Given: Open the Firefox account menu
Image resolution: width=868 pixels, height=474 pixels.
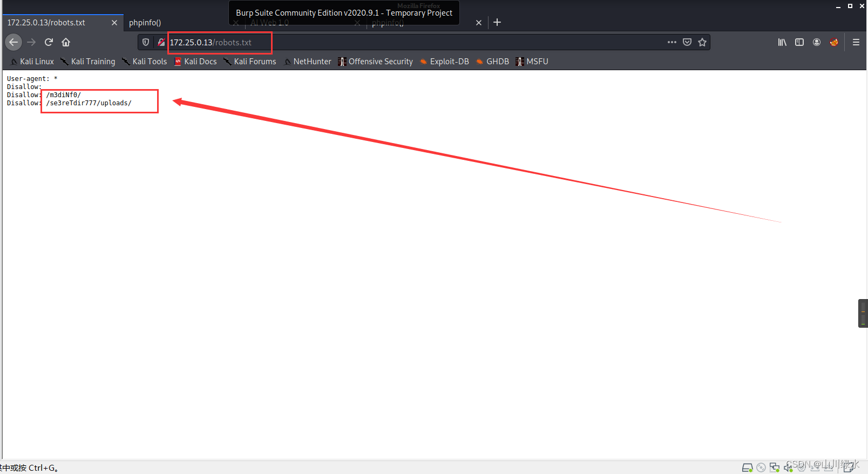Looking at the screenshot, I should pos(817,42).
